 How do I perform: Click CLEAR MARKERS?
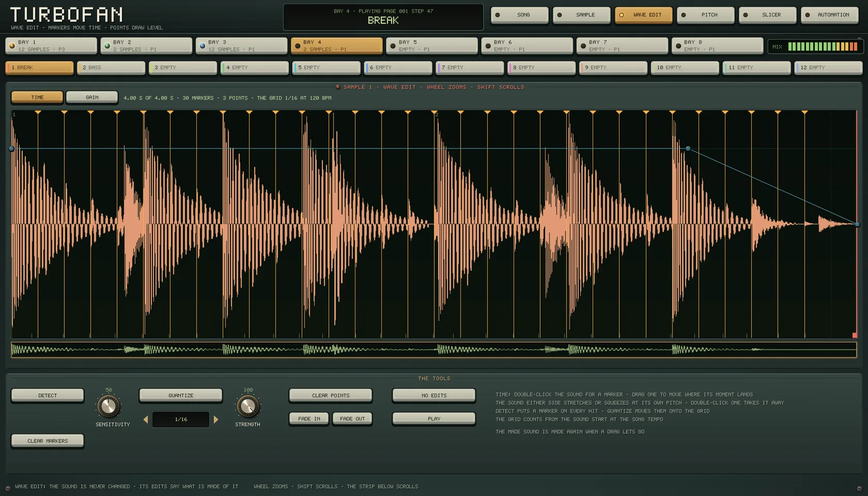[48, 441]
